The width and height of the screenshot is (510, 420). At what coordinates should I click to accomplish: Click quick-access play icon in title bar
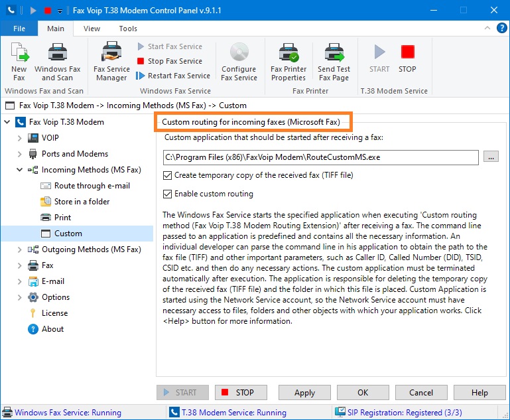[x=33, y=11]
